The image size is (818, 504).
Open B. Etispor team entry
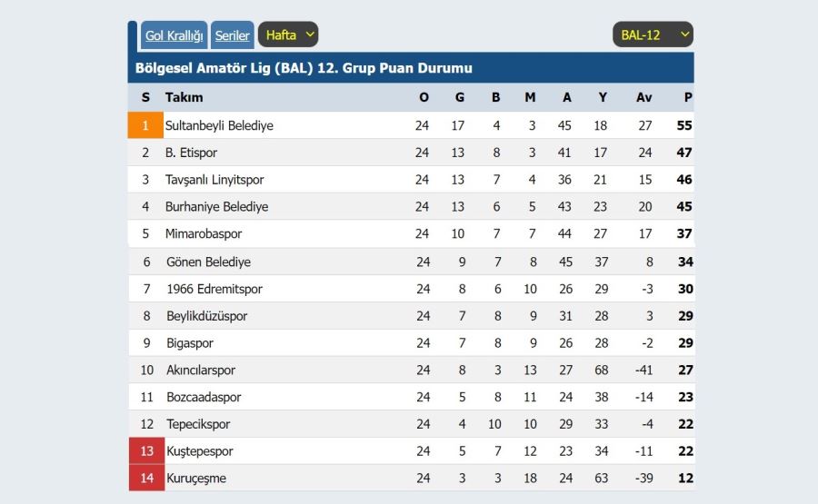[x=191, y=153]
